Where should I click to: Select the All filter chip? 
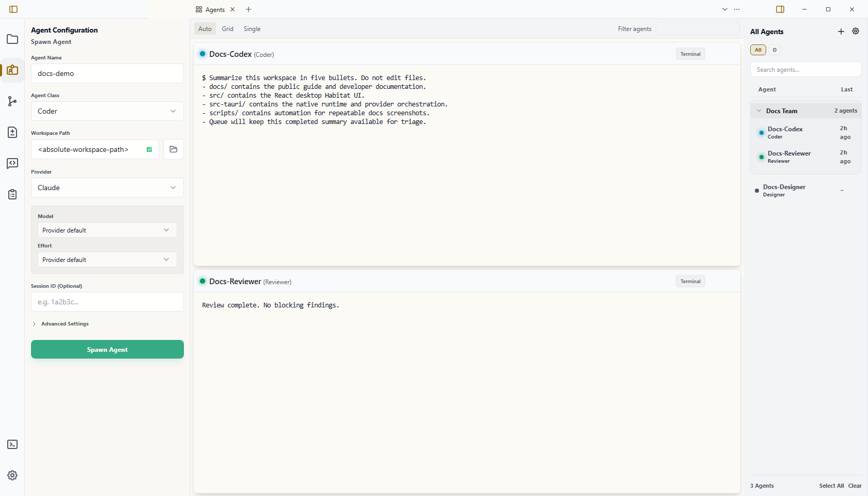(x=758, y=50)
